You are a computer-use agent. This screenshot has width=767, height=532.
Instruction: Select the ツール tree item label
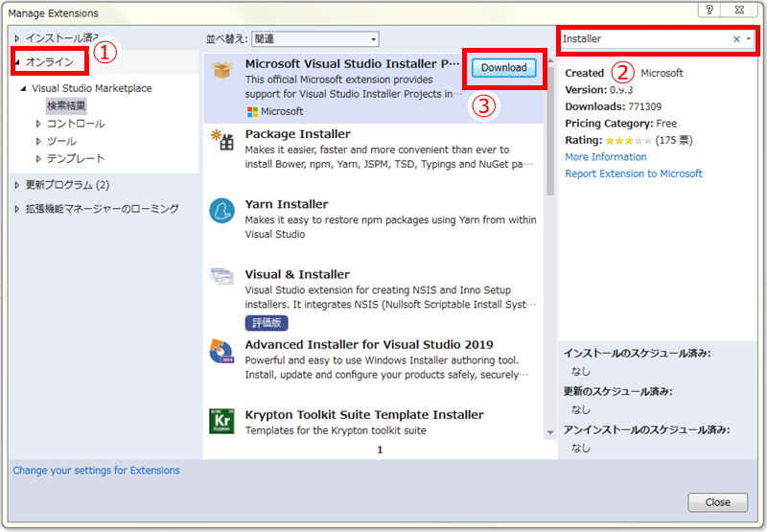(61, 141)
